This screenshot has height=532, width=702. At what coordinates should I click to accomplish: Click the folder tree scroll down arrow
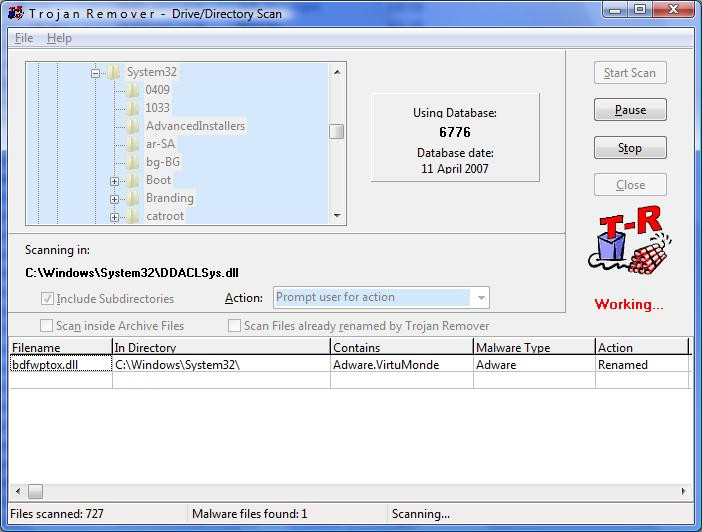point(337,216)
